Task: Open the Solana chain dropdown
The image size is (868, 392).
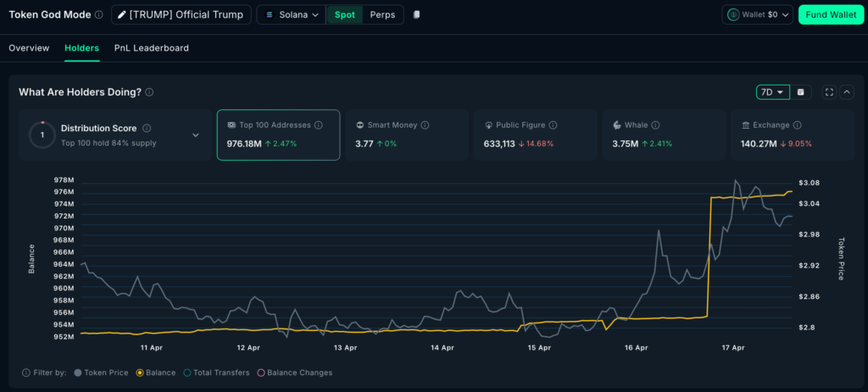Action: (292, 15)
